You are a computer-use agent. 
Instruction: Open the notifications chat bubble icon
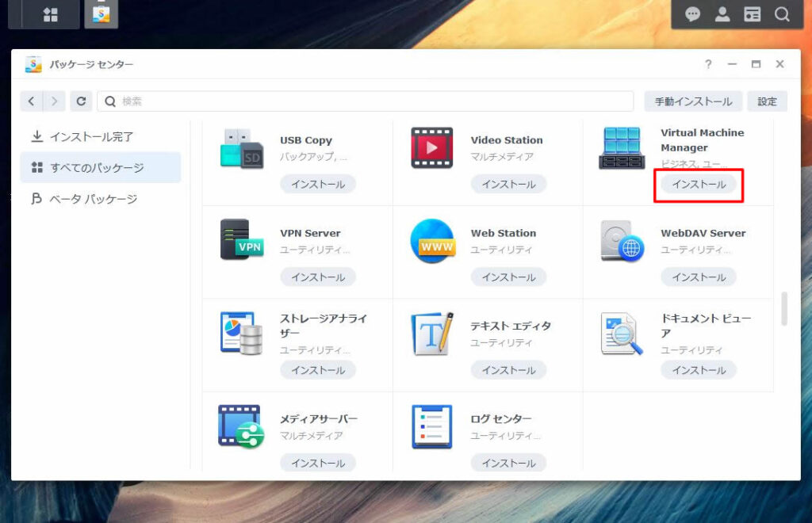pos(692,14)
